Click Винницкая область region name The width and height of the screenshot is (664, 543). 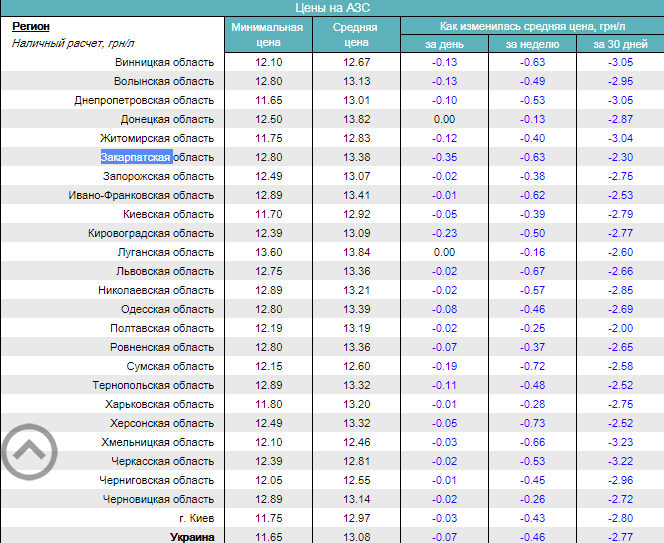(x=164, y=62)
